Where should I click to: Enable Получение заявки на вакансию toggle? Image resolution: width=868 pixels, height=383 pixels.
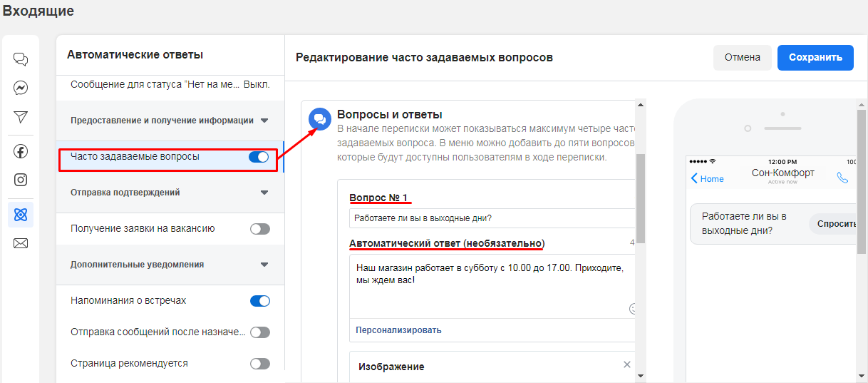click(x=260, y=229)
